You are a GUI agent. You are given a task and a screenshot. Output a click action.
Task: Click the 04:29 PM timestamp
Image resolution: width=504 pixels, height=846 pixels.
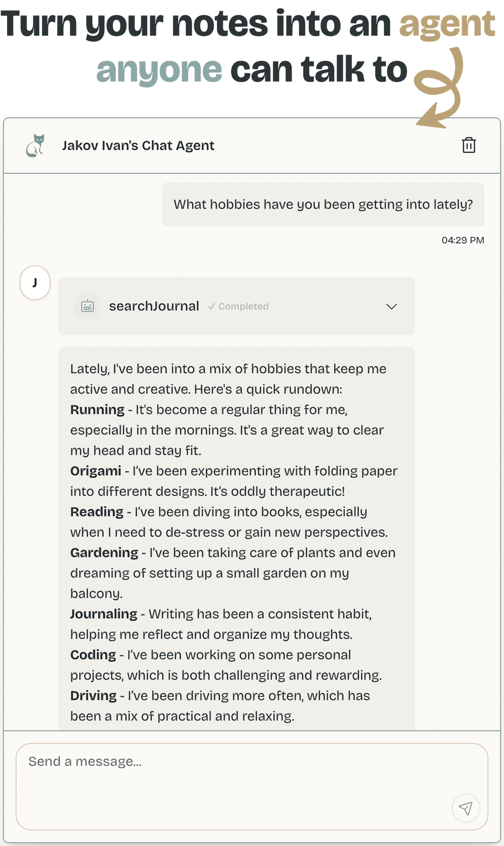(x=462, y=240)
